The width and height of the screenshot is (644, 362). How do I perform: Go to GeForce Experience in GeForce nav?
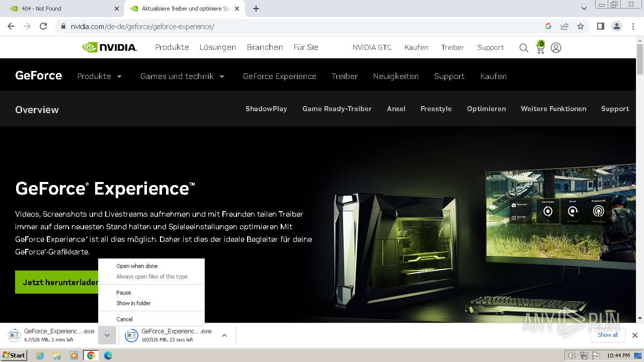coord(280,76)
